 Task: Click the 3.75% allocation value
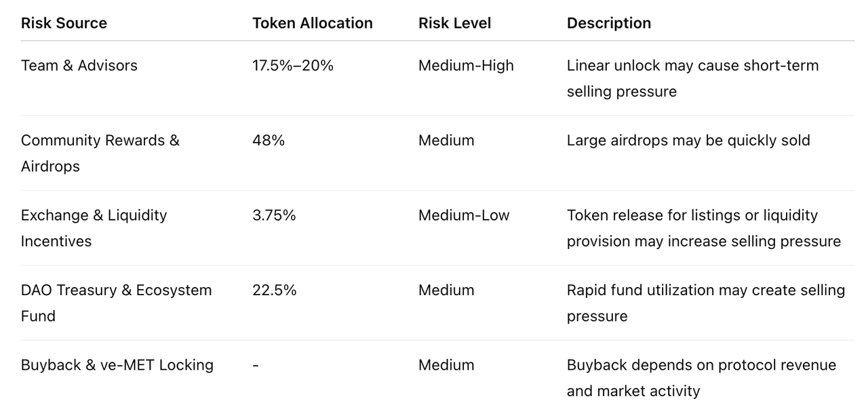(x=274, y=215)
